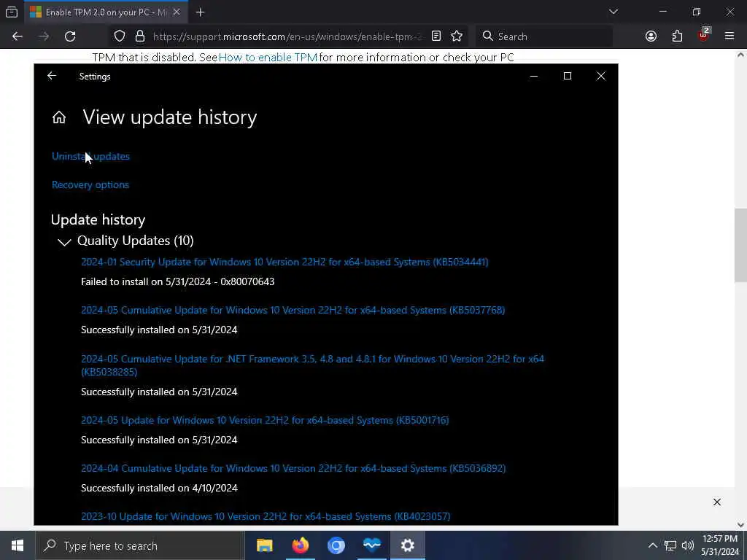Image resolution: width=747 pixels, height=560 pixels.
Task: Reload the current browser page
Action: (x=70, y=36)
